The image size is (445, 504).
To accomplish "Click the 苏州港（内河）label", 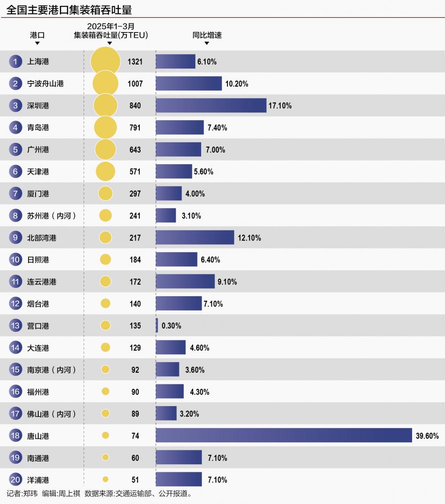I will coord(52,216).
